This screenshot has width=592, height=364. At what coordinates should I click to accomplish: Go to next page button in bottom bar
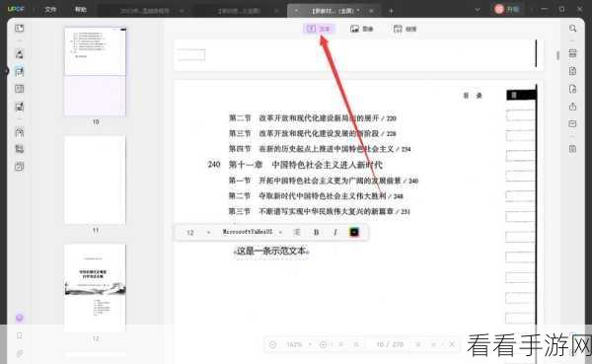[418, 344]
